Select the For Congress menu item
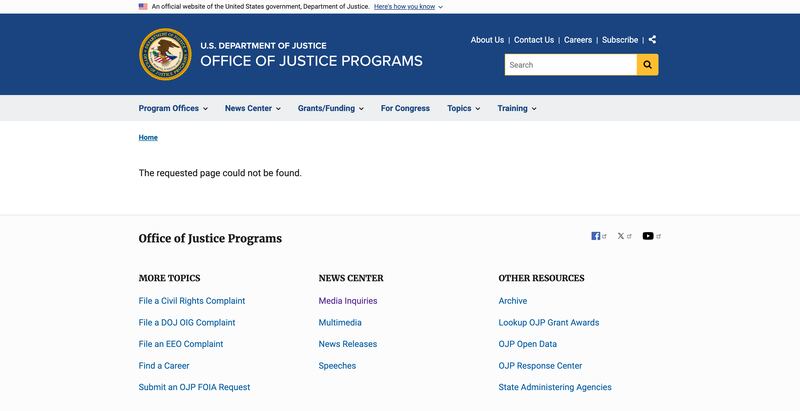Viewport: 800px width, 411px height. point(405,108)
